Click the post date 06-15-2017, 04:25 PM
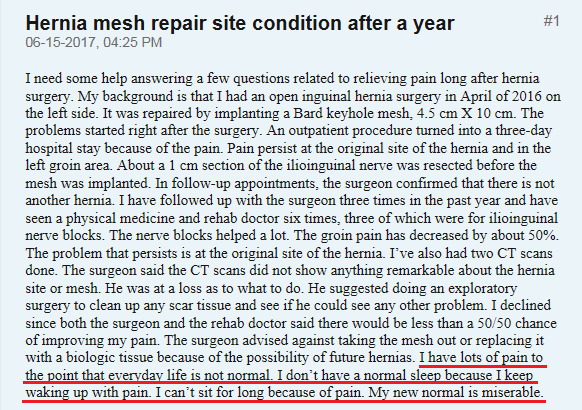 pos(94,42)
